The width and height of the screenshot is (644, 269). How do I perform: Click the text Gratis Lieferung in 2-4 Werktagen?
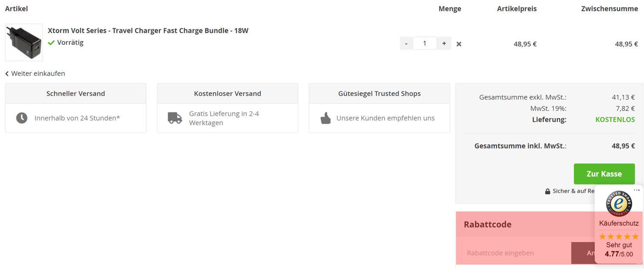point(224,118)
